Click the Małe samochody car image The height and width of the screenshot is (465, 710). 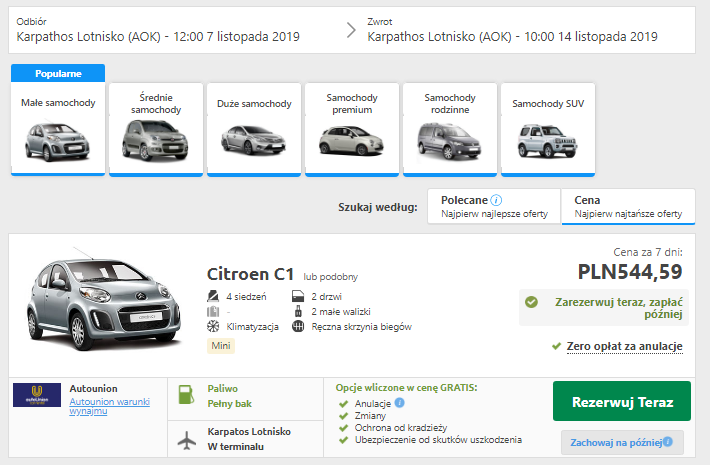[x=57, y=141]
